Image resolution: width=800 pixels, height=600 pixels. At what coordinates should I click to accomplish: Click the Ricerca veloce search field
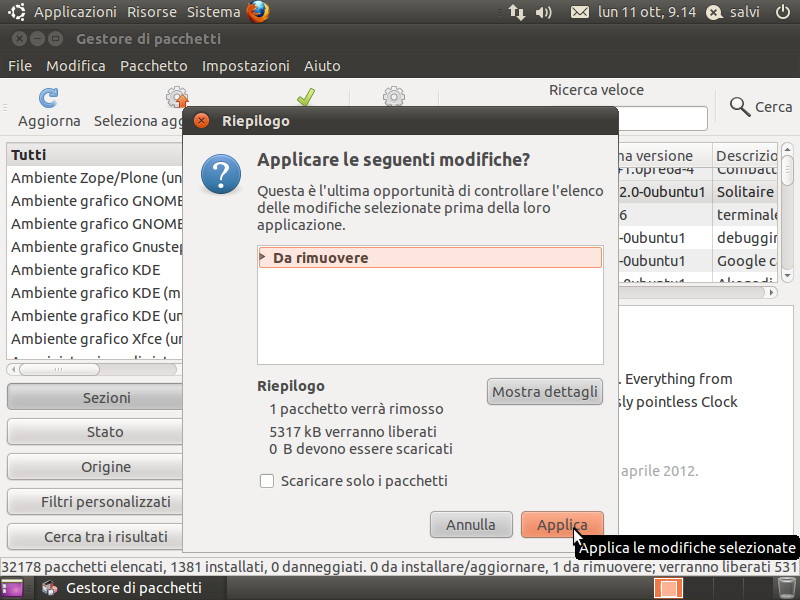(x=662, y=118)
